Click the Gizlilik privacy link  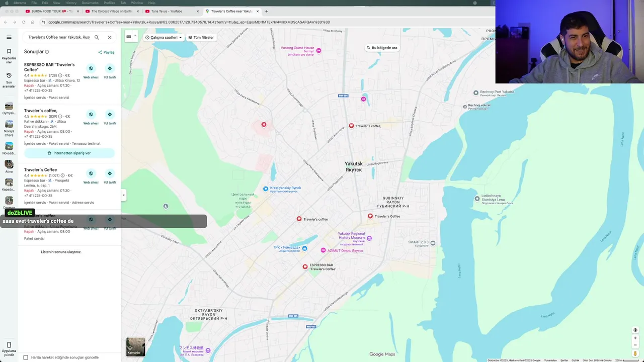click(575, 360)
